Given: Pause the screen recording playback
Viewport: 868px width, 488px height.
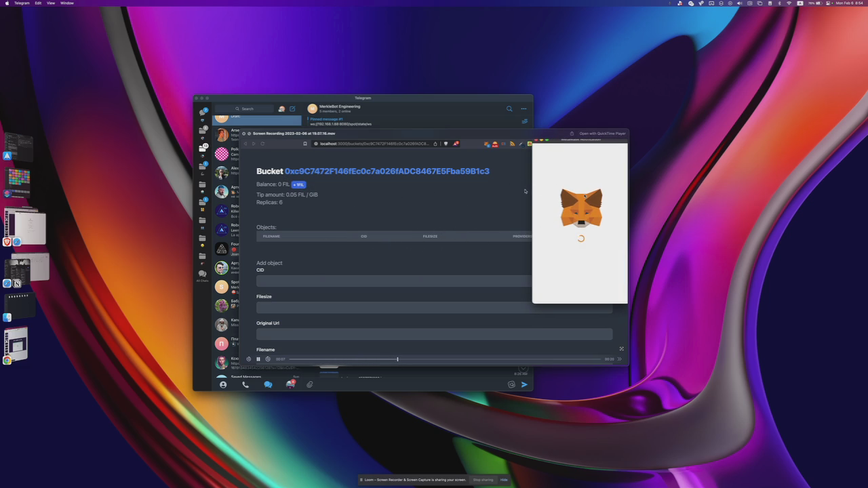Looking at the screenshot, I should (258, 359).
